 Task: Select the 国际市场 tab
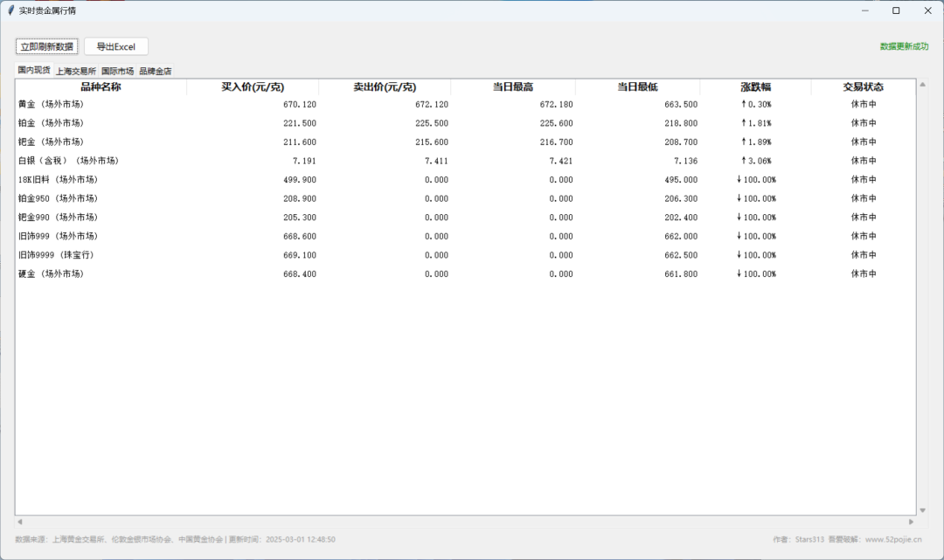(x=117, y=71)
